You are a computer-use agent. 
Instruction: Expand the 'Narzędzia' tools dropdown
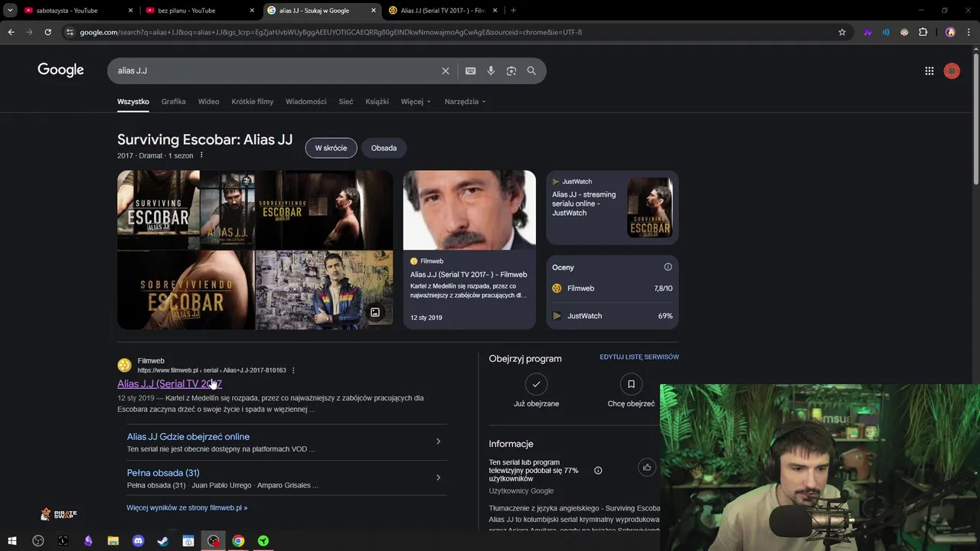pos(465,102)
